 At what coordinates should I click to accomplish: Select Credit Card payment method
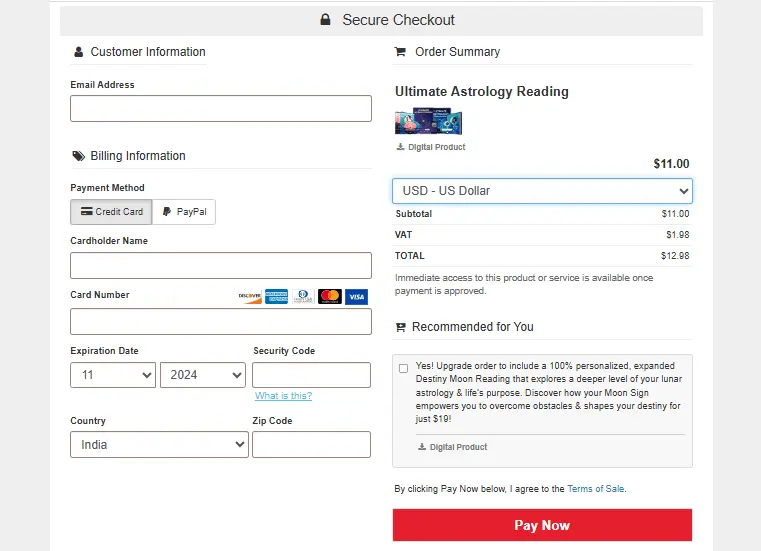(x=111, y=212)
